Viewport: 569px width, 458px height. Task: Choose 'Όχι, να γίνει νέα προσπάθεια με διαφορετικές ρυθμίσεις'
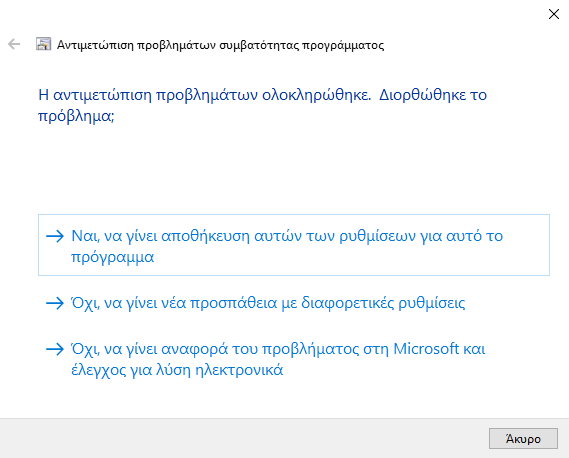click(268, 303)
